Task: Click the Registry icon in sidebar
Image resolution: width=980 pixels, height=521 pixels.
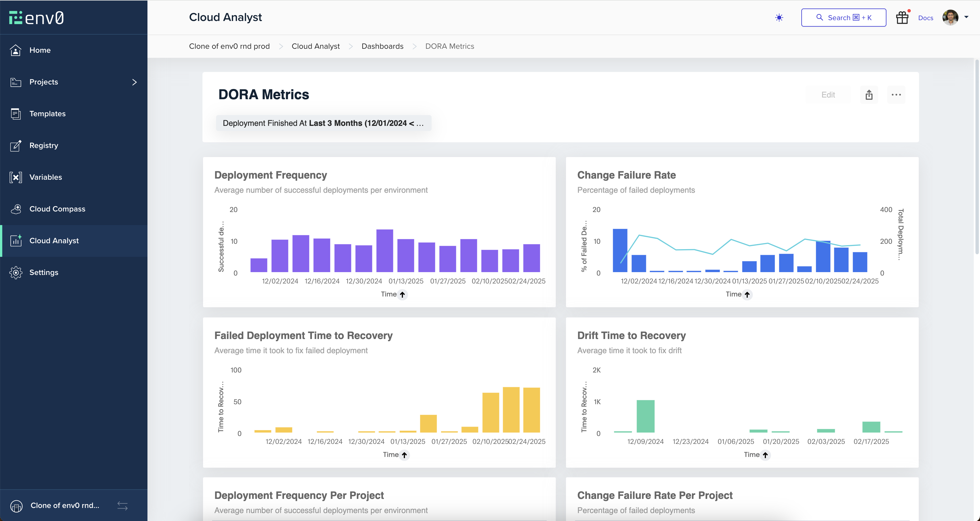Action: [16, 145]
